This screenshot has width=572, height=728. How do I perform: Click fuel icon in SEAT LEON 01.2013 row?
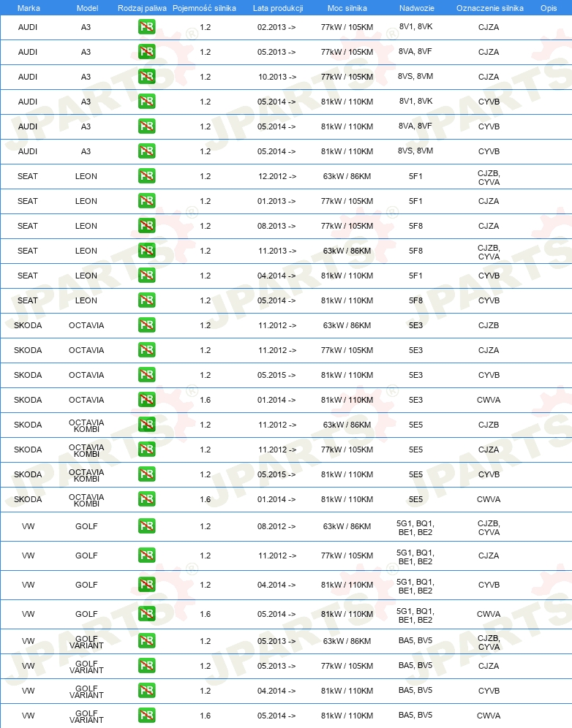pos(146,200)
